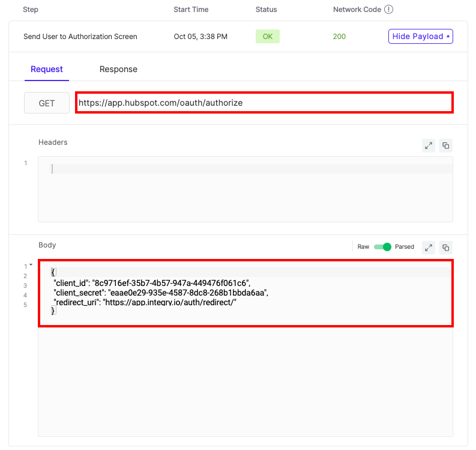Click the Raw label beside the toggle
The image size is (476, 450).
coord(363,247)
